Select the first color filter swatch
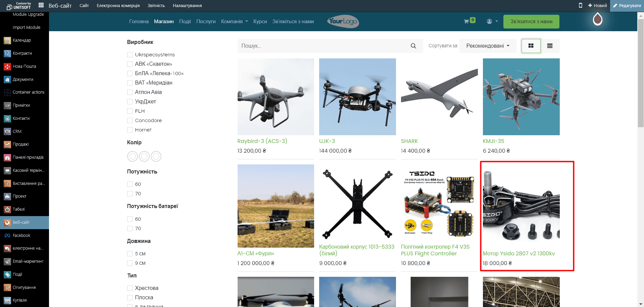 click(133, 156)
